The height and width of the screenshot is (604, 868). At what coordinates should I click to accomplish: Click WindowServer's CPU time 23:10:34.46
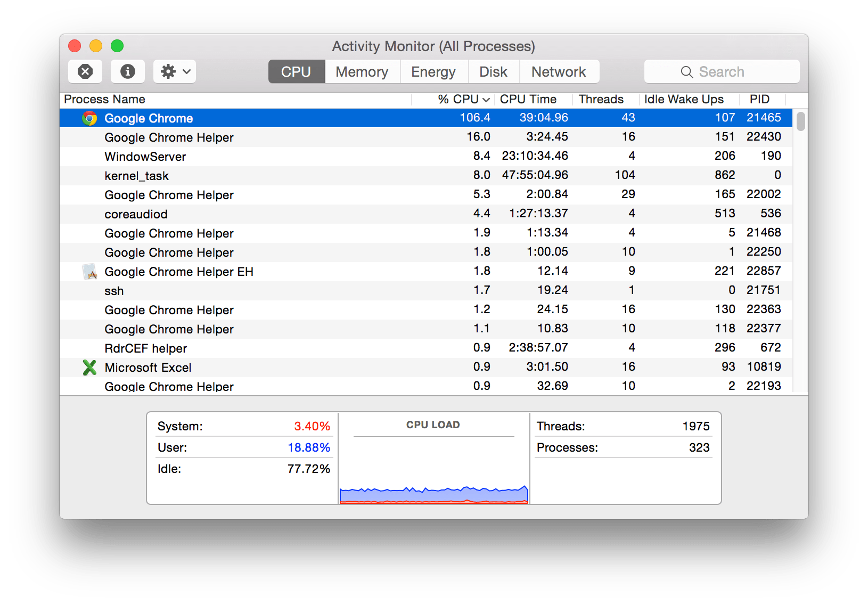click(535, 156)
